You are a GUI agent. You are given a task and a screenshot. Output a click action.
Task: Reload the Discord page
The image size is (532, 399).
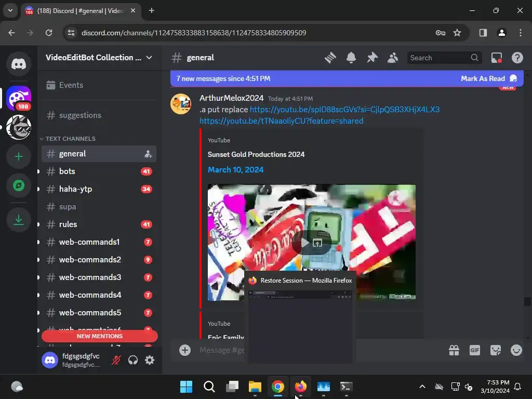[x=49, y=33]
